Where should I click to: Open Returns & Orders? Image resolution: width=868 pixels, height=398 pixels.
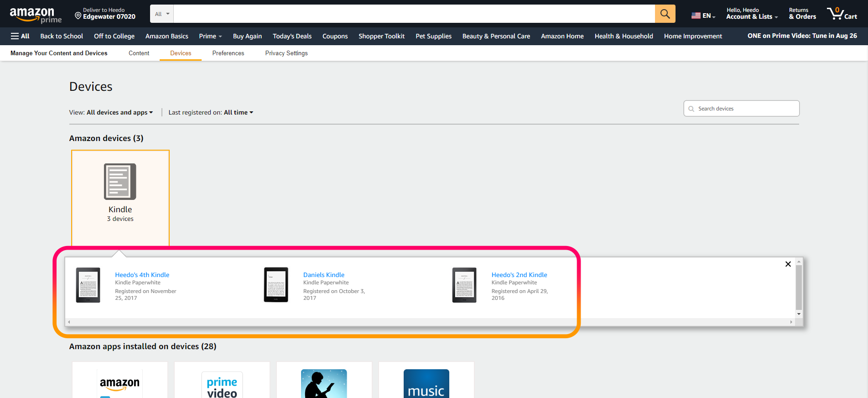coord(802,14)
